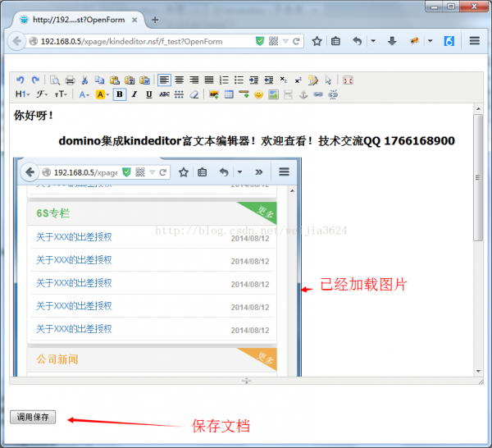This screenshot has height=448, width=492.
Task: Click editor scrollbar up arrow
Action: pos(478,108)
